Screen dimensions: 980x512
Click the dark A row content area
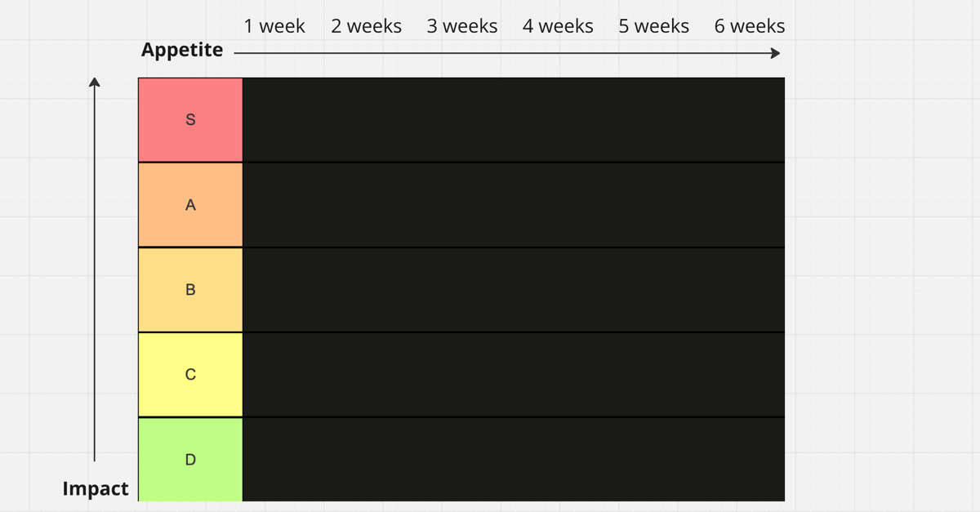tap(514, 205)
